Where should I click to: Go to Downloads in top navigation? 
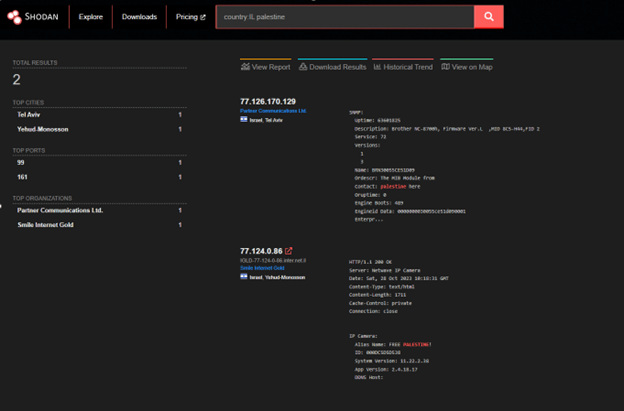click(x=139, y=17)
